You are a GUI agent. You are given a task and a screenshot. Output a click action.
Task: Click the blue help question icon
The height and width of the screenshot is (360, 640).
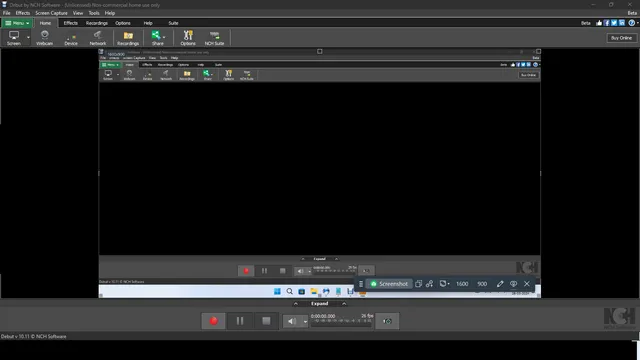coord(631,23)
